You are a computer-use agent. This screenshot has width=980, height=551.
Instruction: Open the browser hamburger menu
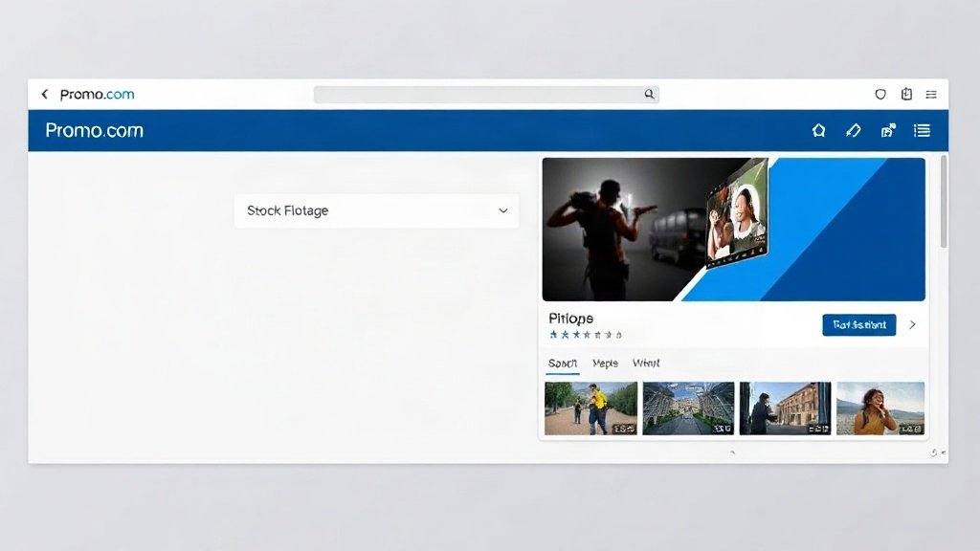click(x=931, y=95)
